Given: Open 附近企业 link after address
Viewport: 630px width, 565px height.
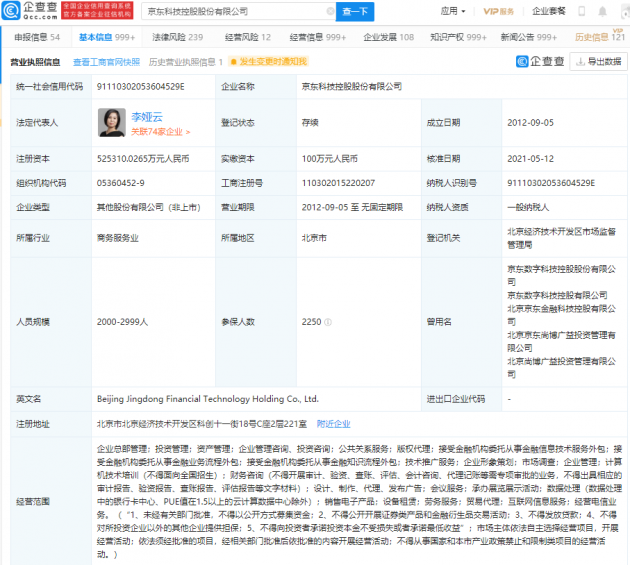Looking at the screenshot, I should tap(333, 424).
